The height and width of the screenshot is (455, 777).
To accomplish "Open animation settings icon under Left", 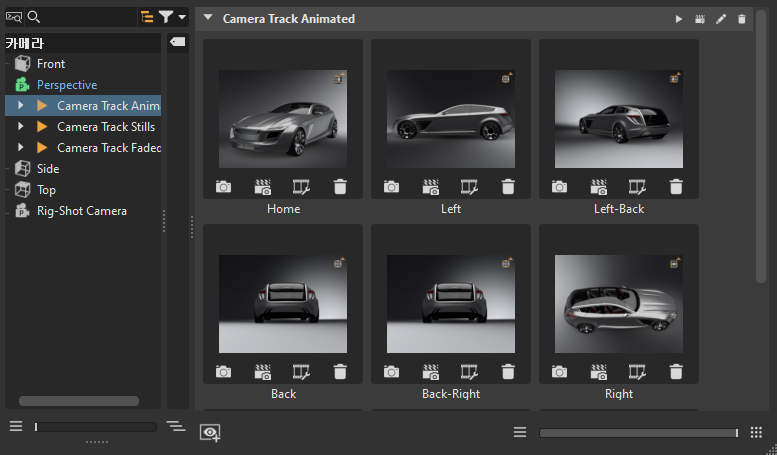I will pyautogui.click(x=469, y=187).
